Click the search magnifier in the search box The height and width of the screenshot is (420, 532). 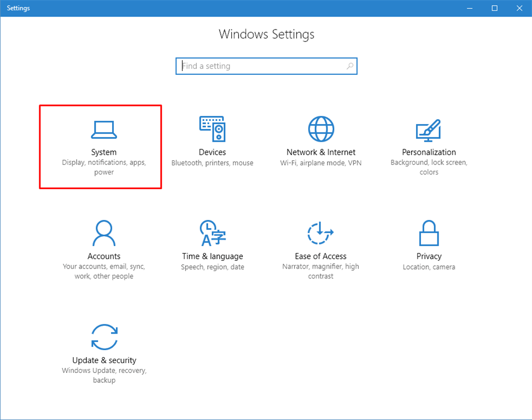pyautogui.click(x=349, y=66)
